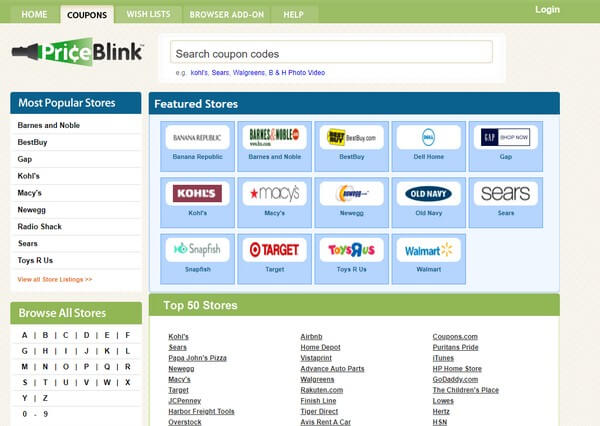Browse stores starting with letter A
The image size is (600, 426).
[24, 335]
